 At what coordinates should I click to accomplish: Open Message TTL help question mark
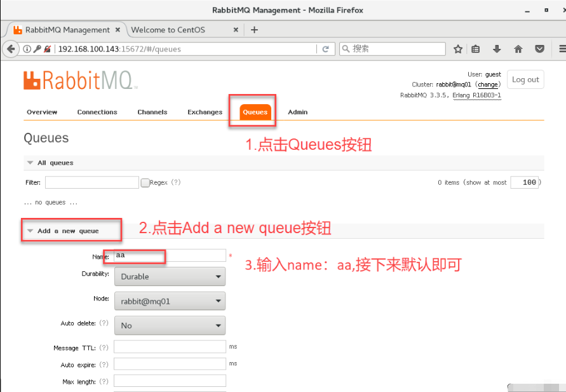[104, 348]
